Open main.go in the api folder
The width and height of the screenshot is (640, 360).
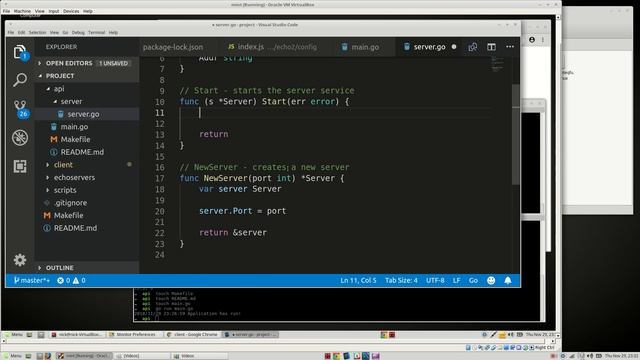[87, 127]
